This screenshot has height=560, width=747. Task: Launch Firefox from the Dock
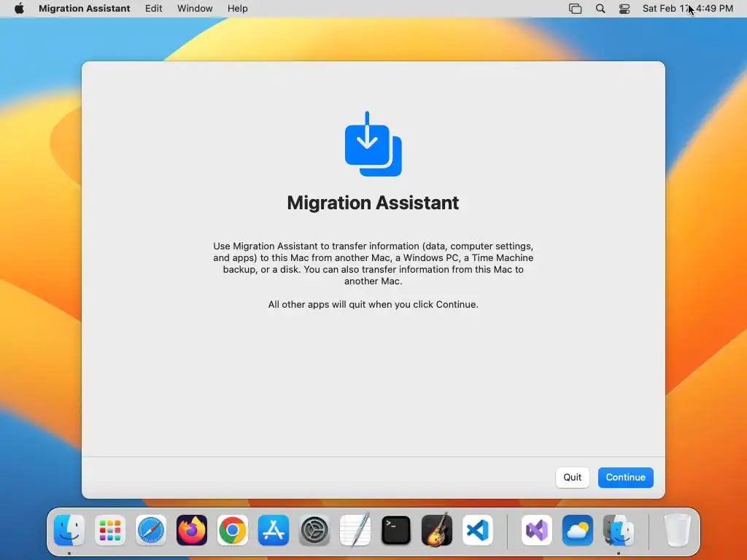point(192,530)
